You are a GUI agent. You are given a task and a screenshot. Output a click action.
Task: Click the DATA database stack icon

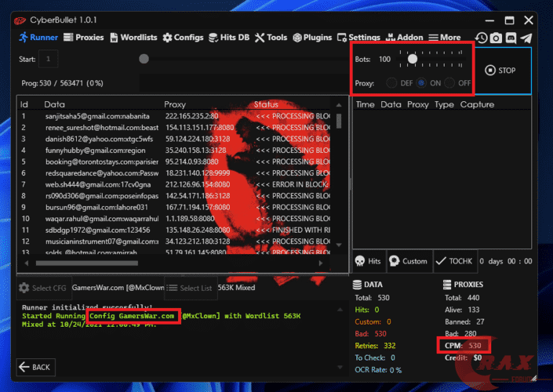tap(357, 285)
